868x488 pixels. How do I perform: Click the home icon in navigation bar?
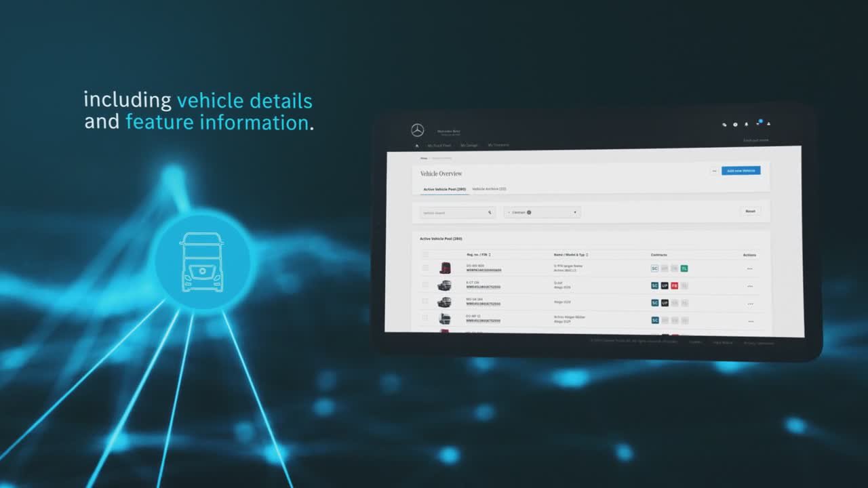(x=416, y=145)
